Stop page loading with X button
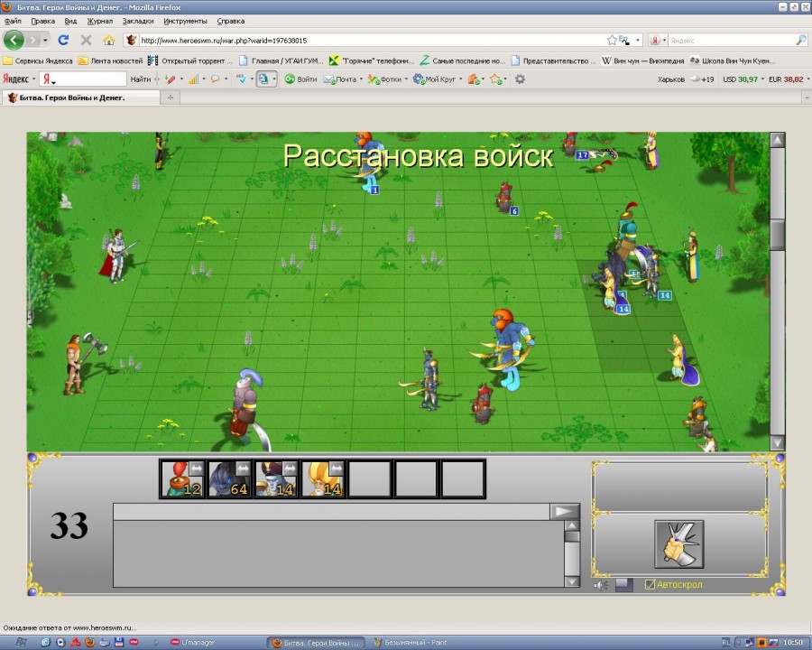 [86, 40]
